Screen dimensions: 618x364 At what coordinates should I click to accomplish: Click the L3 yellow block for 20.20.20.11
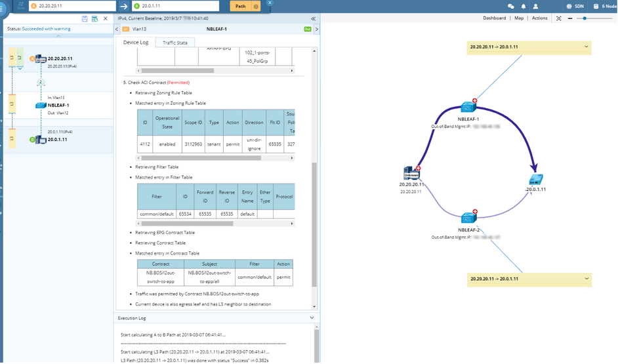(x=12, y=58)
